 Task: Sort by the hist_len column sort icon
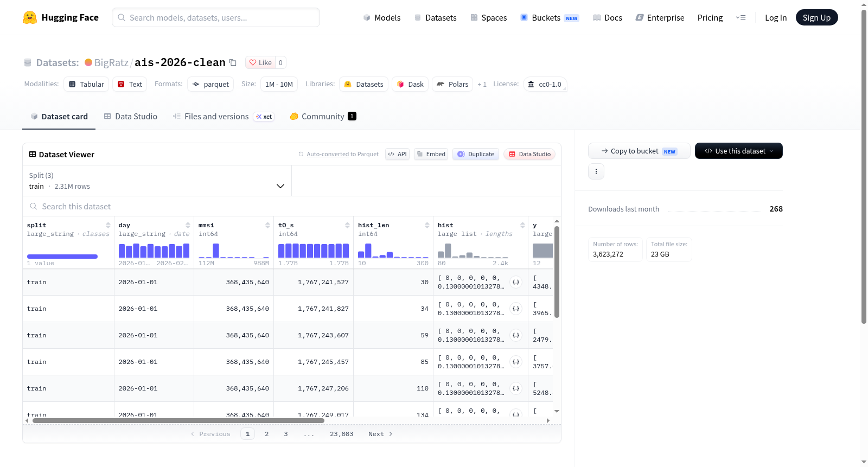click(x=427, y=225)
